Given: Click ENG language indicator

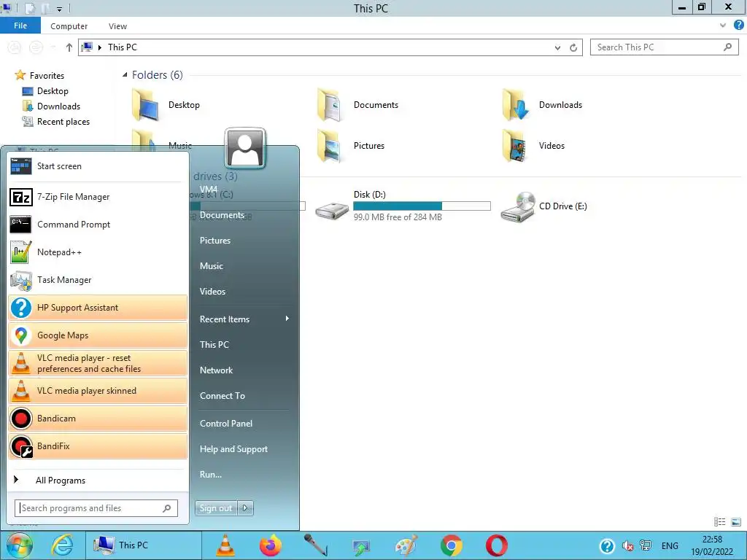Looking at the screenshot, I should point(670,545).
